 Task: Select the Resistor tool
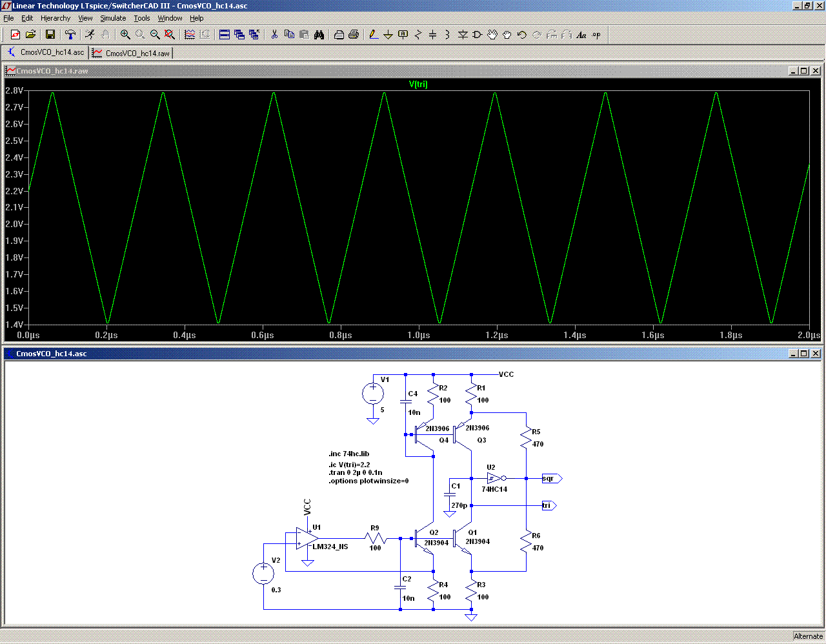(x=418, y=35)
